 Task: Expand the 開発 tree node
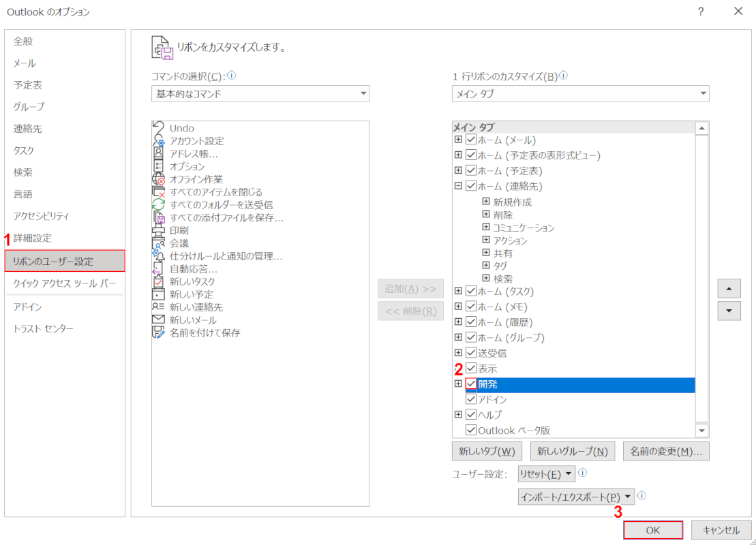tap(458, 384)
